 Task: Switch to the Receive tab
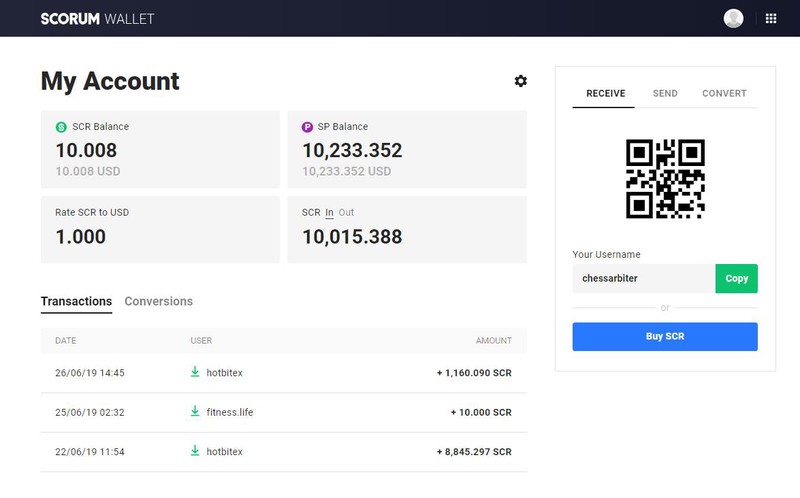606,93
